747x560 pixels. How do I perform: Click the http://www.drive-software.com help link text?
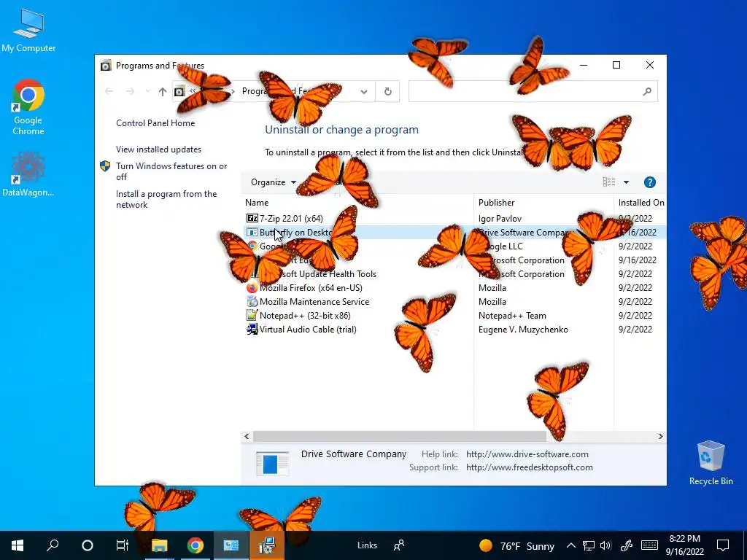527,454
